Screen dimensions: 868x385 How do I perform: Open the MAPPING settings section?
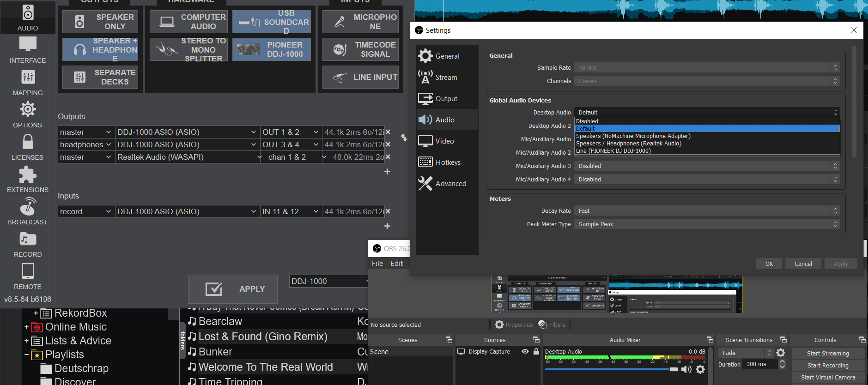[28, 82]
